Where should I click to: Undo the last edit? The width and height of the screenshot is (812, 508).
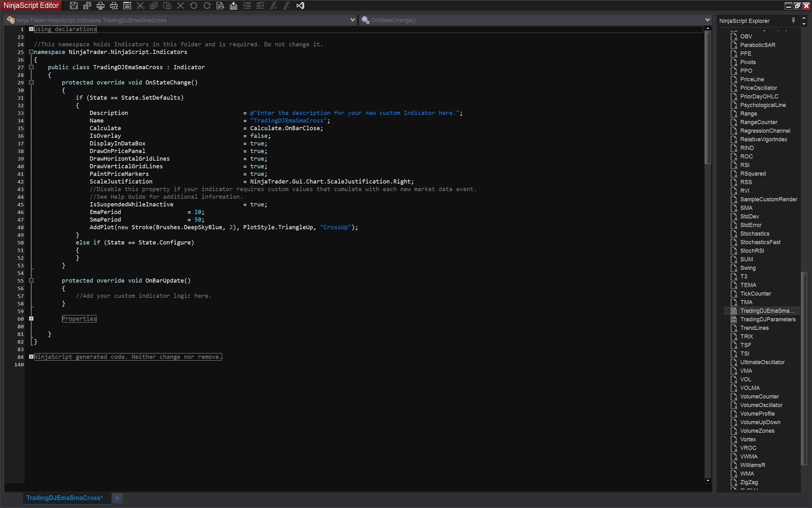click(x=193, y=6)
